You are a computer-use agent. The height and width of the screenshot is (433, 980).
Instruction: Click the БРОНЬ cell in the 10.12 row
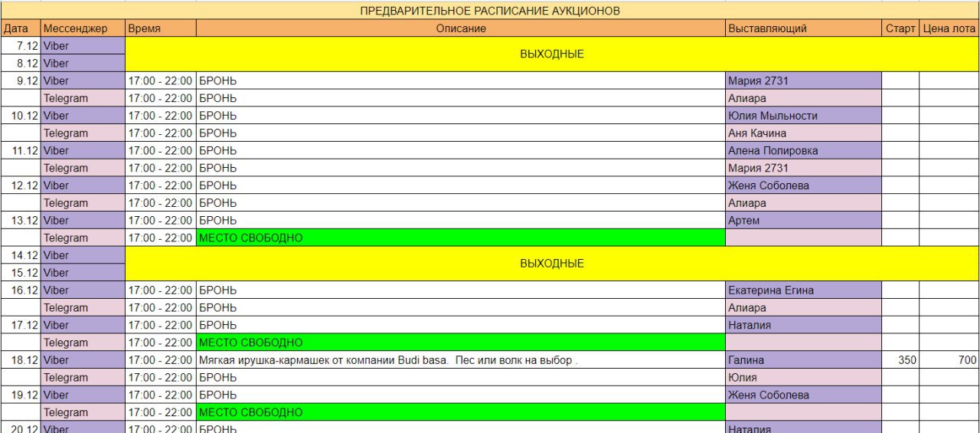pos(461,116)
